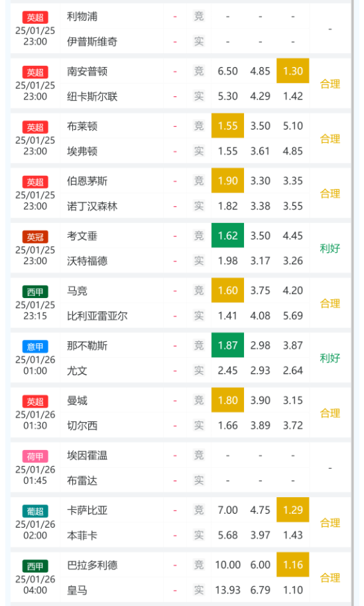Viewport: 364px width, 606px height.
Task: Open team 比利亚雷亚尔
Action: pyautogui.click(x=97, y=316)
